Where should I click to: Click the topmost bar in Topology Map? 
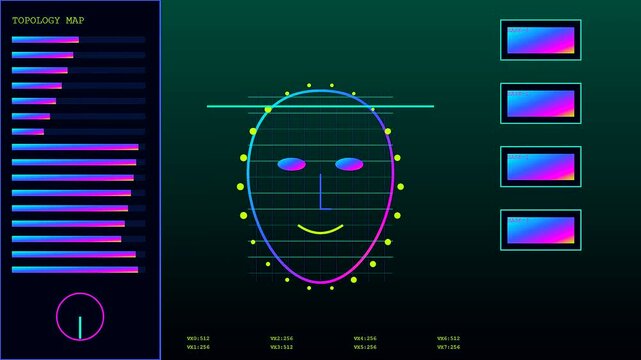(78, 40)
